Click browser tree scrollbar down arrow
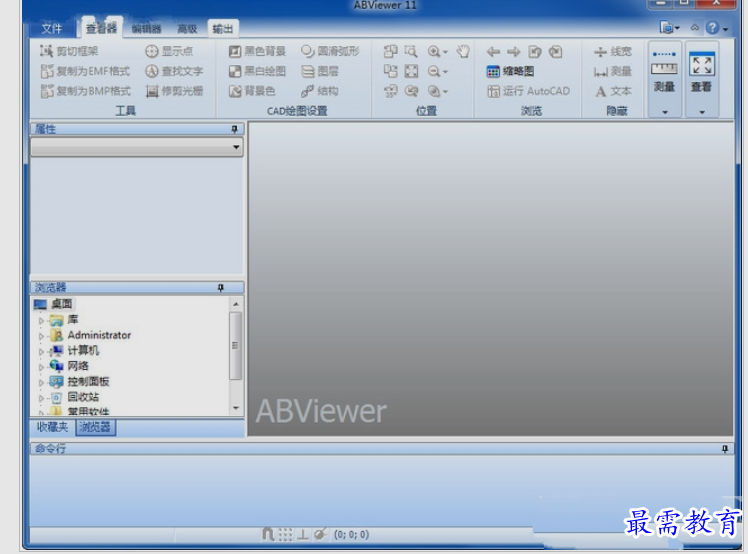Viewport: 748px width, 554px height. pos(236,408)
